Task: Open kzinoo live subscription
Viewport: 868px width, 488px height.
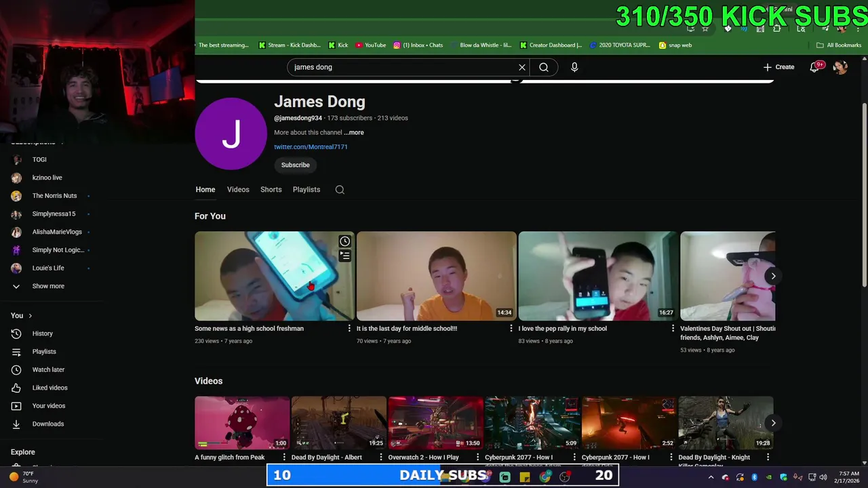Action: tap(47, 178)
